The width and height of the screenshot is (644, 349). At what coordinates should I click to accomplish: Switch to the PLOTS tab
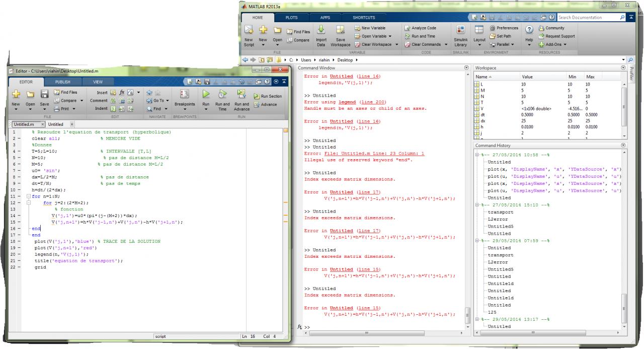pos(291,17)
